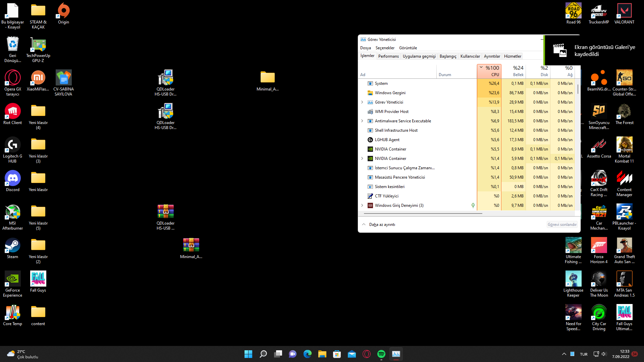Open weather widget Çok bulutlu
This screenshot has height=362, width=644.
coord(22,354)
